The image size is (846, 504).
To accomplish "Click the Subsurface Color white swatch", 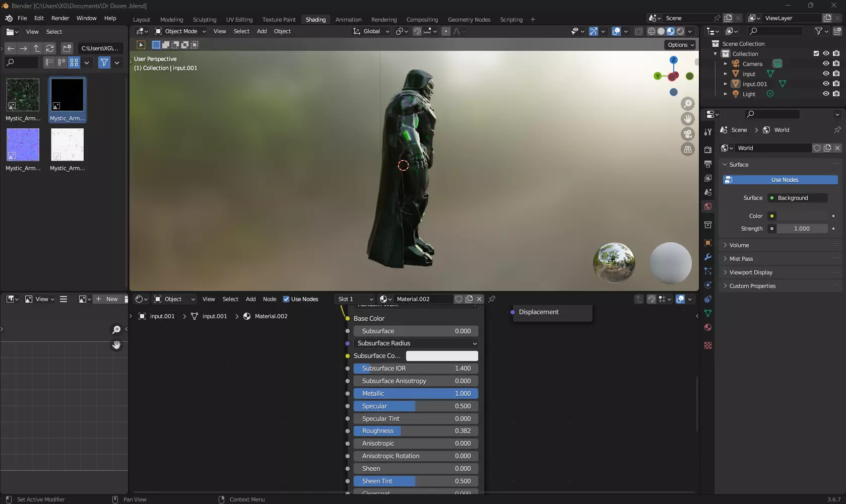I will (x=442, y=356).
